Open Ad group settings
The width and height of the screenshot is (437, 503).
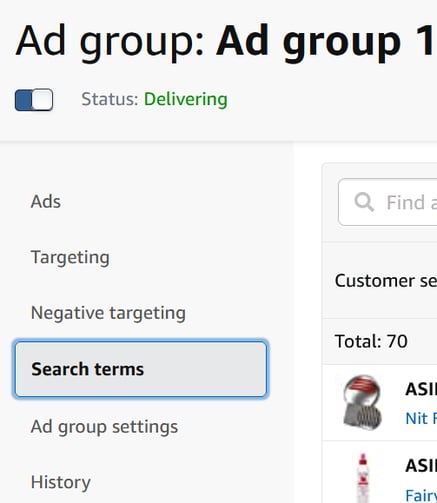[104, 427]
